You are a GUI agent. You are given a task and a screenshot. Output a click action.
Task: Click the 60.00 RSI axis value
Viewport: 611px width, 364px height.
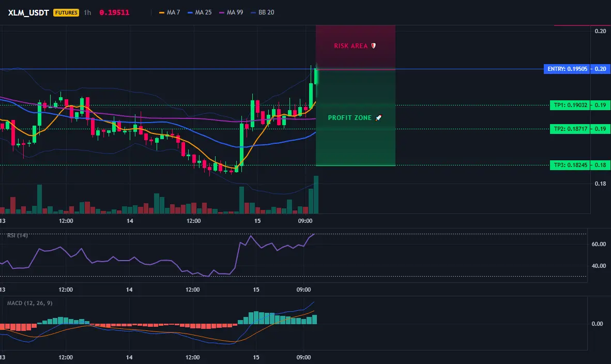(599, 244)
